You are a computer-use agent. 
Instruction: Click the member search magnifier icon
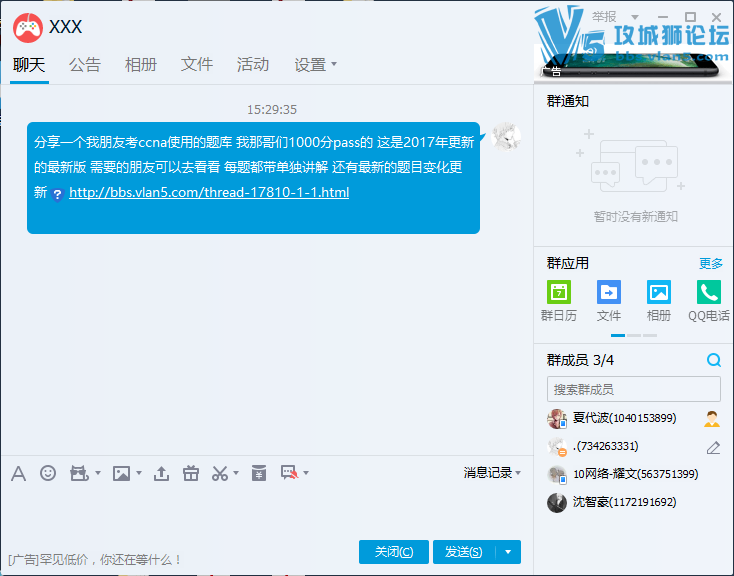pyautogui.click(x=713, y=361)
